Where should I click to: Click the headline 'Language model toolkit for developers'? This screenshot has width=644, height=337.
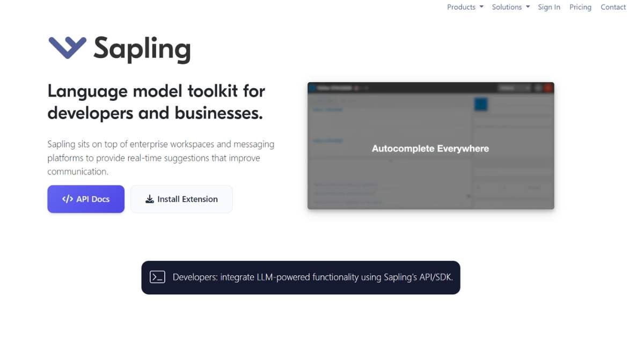pyautogui.click(x=156, y=102)
